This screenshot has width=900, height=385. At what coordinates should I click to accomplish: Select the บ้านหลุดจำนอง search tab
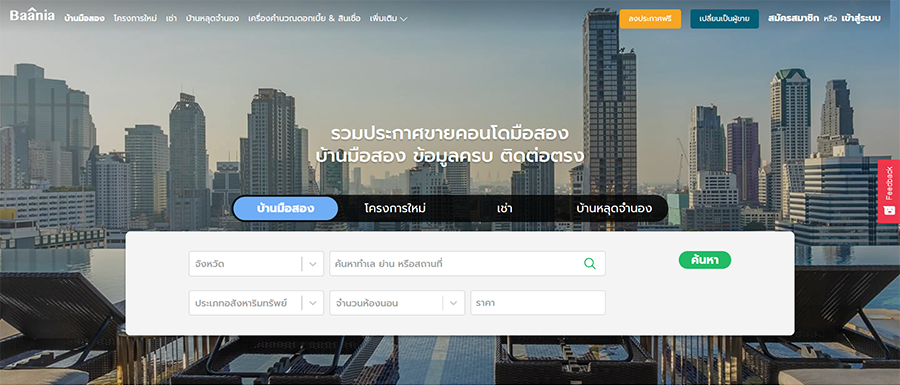[x=614, y=208]
